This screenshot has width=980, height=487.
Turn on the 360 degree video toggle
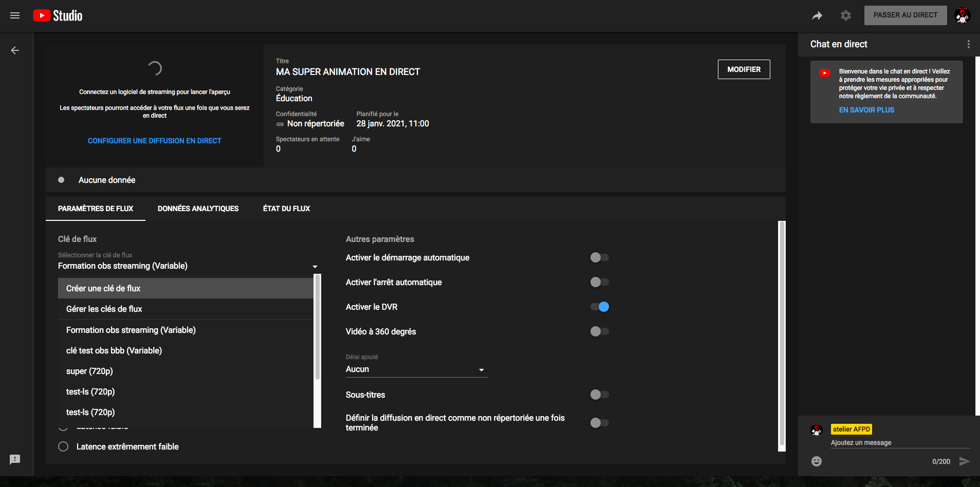[599, 331]
